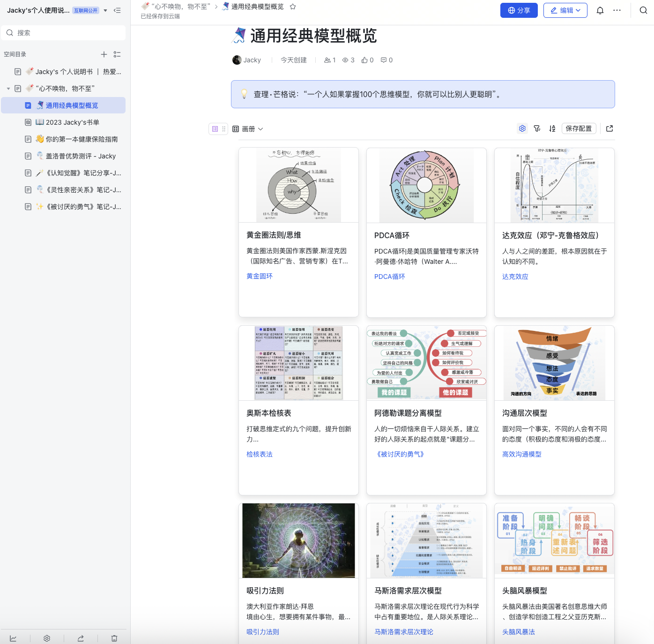Collapse the left sidebar panel
The height and width of the screenshot is (644, 654).
(117, 10)
